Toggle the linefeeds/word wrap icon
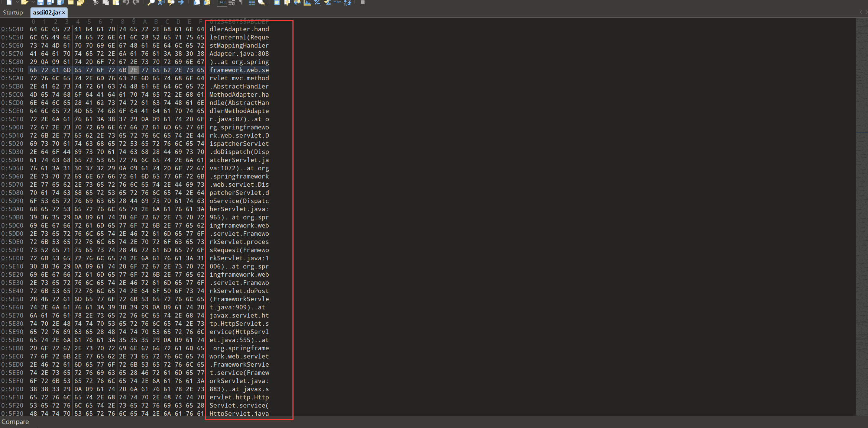Viewport: 868px width, 428px height. [x=232, y=2]
